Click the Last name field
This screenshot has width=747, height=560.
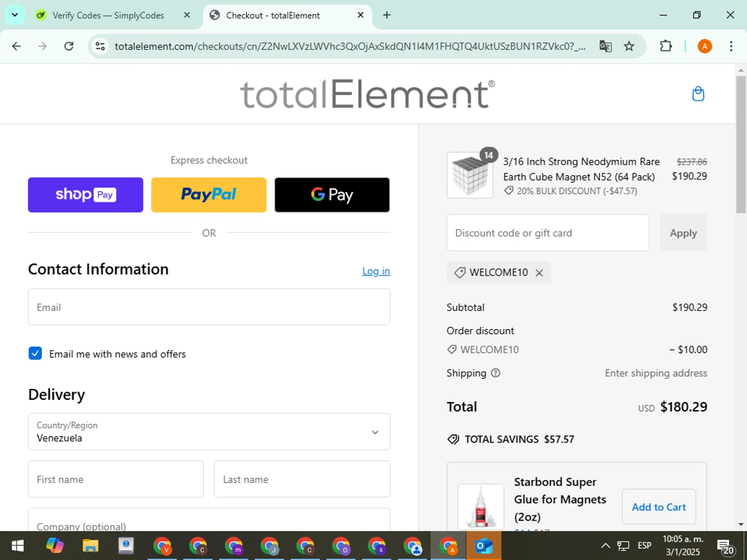pos(302,479)
